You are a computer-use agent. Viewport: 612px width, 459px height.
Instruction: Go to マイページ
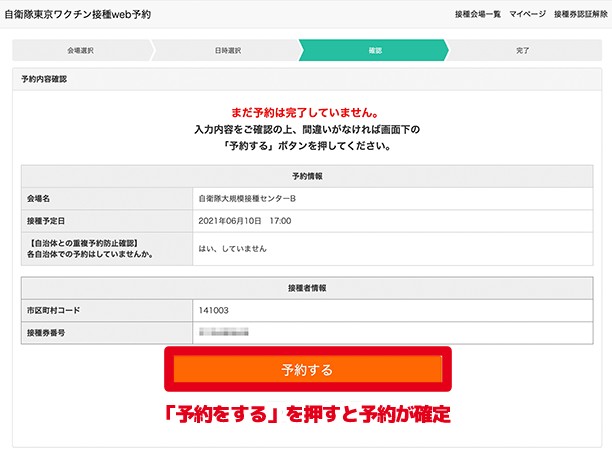point(527,14)
